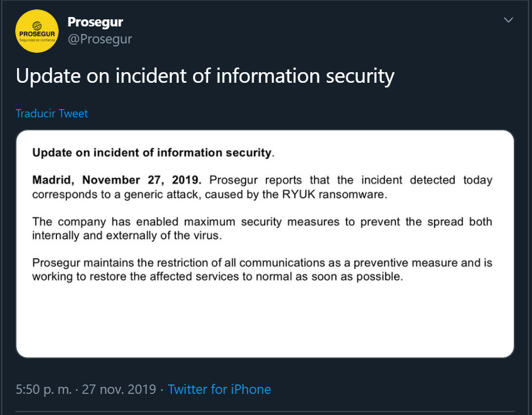Open the @Prosegur handle profile
The height and width of the screenshot is (415, 532).
[100, 39]
